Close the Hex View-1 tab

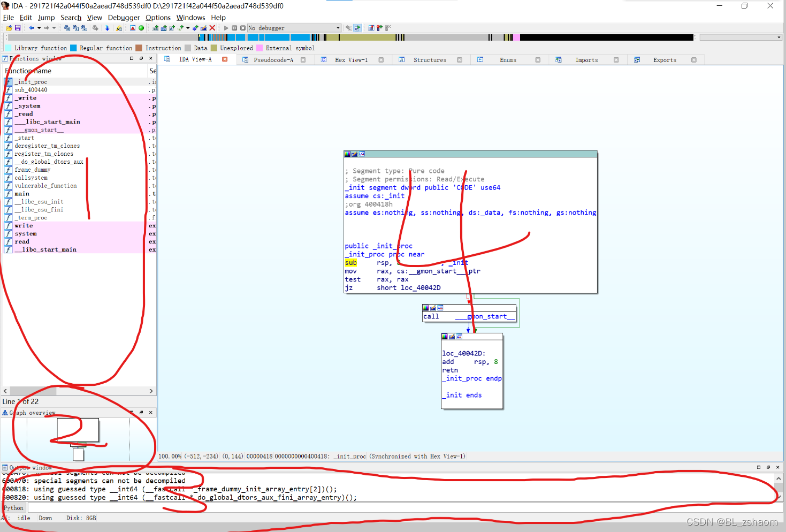[381, 60]
